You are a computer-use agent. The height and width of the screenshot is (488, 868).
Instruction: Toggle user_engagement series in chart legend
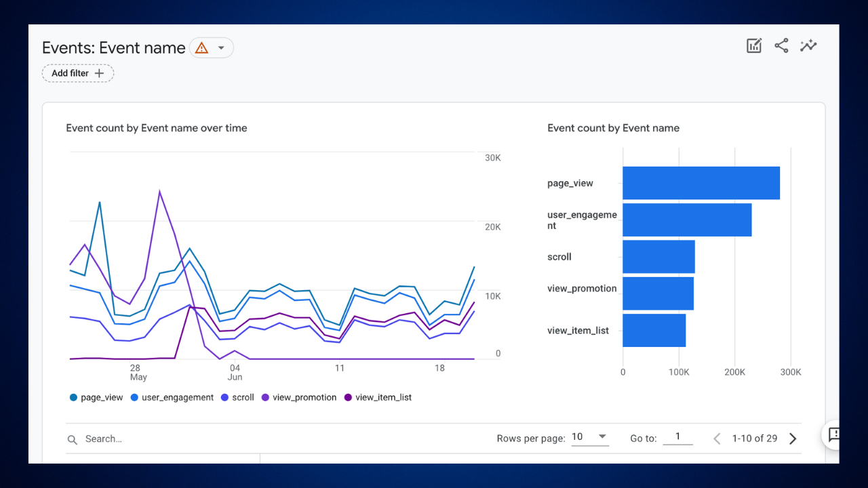pyautogui.click(x=172, y=398)
